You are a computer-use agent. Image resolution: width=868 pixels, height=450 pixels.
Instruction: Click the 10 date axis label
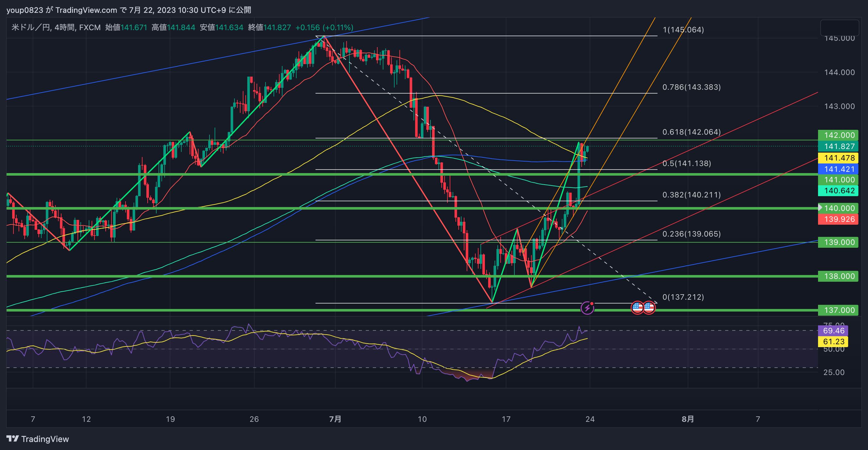tap(422, 419)
